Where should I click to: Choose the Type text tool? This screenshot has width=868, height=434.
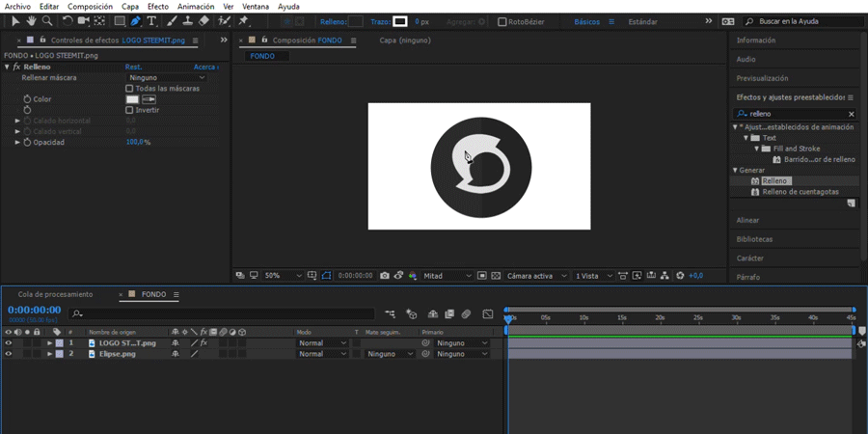151,21
